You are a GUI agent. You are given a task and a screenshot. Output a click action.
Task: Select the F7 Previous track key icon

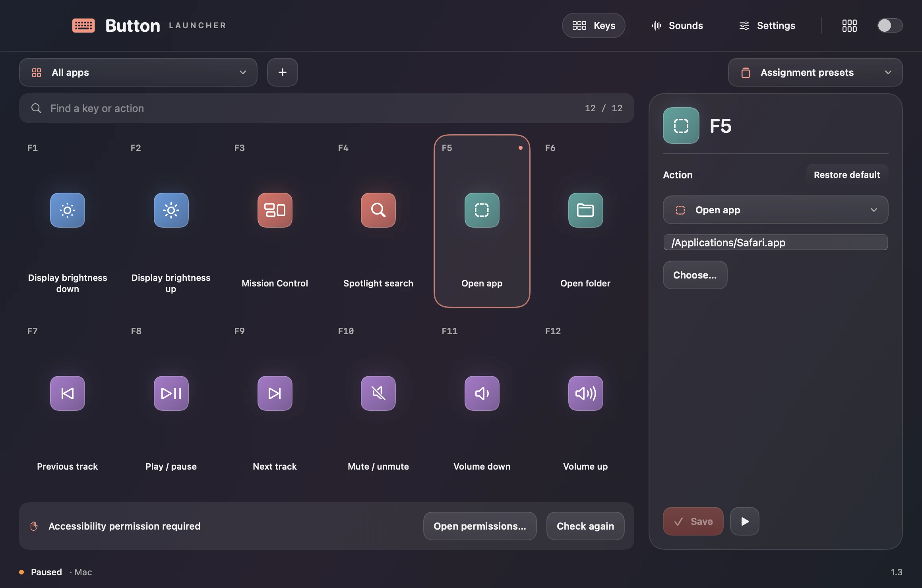point(68,393)
